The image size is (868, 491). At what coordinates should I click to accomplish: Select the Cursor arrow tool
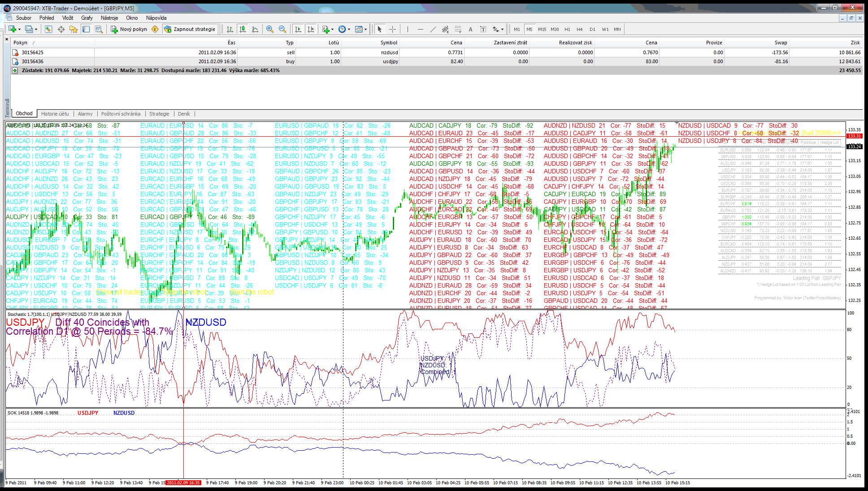[380, 29]
